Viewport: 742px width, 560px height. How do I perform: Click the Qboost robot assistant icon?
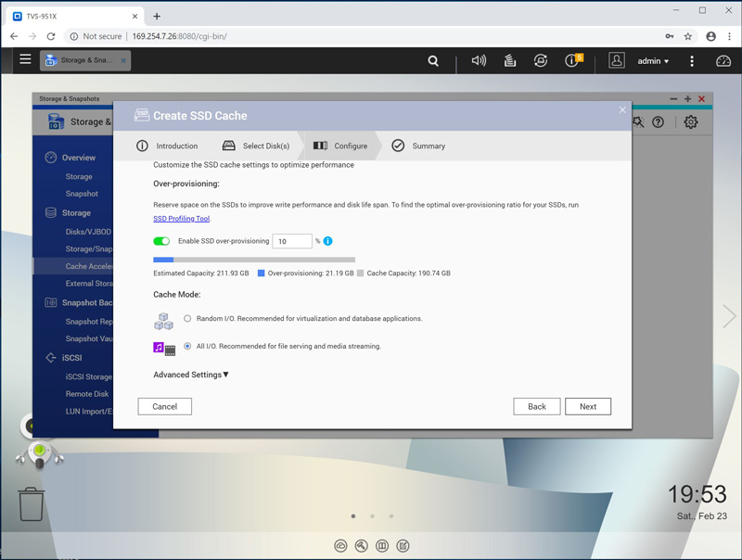pyautogui.click(x=40, y=453)
